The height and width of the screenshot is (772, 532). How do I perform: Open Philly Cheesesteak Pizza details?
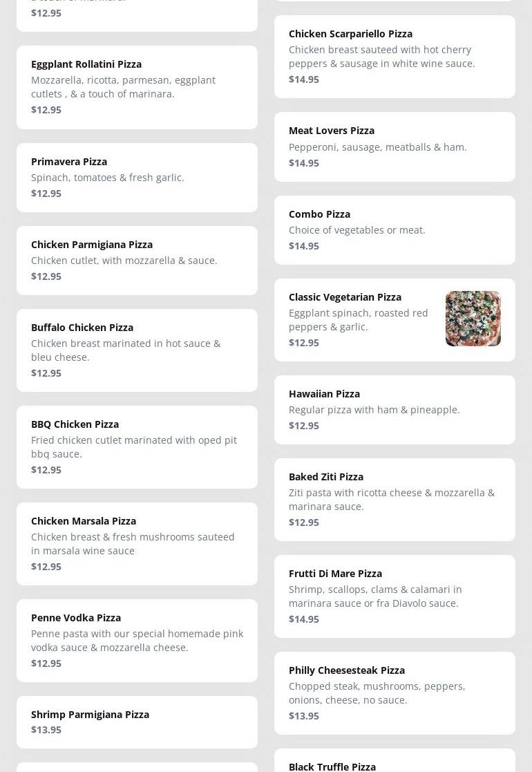click(395, 693)
